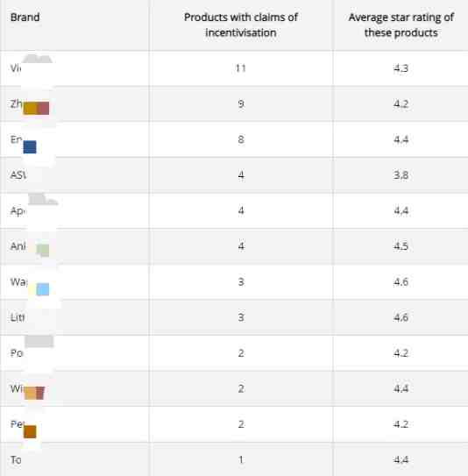Click the brand cell starting with Po
This screenshot has width=468, height=476.
pos(74,353)
